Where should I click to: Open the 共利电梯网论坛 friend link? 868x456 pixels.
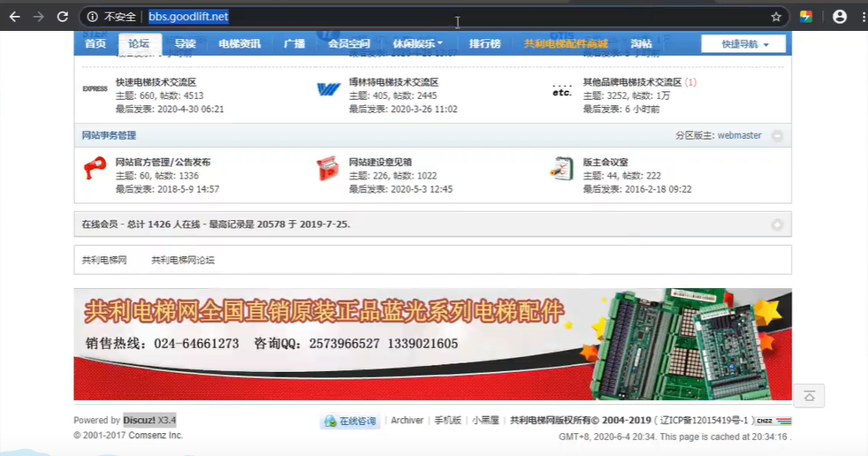click(183, 260)
